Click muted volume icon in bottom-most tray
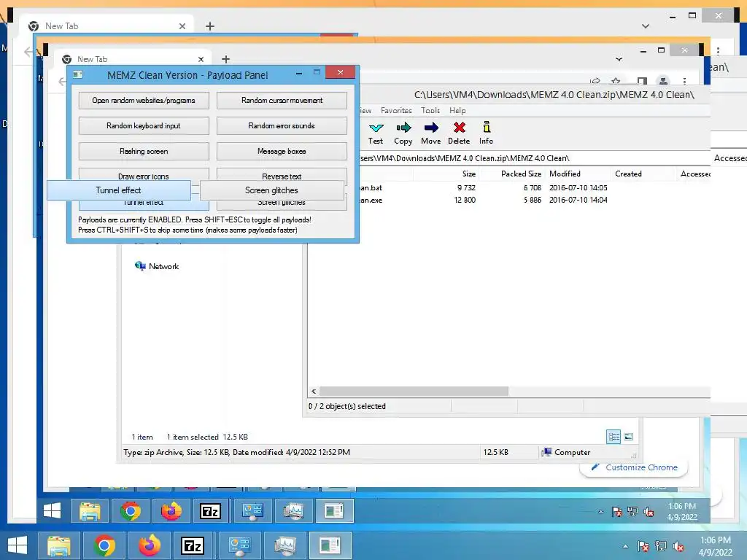 [x=679, y=547]
